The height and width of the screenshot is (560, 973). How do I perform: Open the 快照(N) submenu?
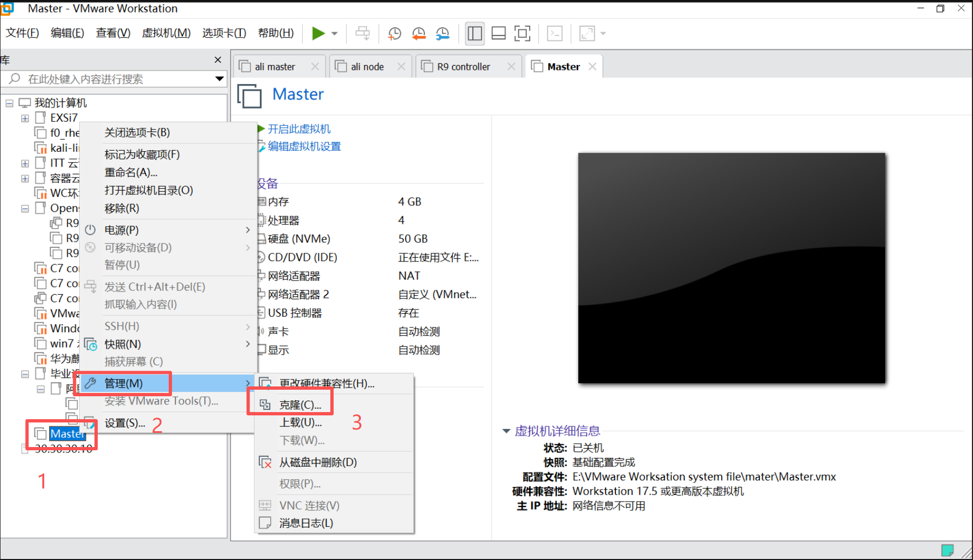coord(169,344)
